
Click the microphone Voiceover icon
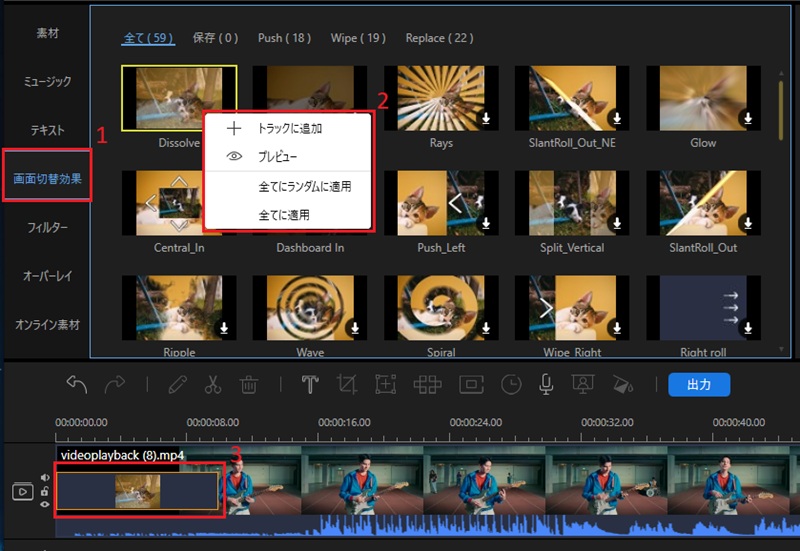(546, 384)
